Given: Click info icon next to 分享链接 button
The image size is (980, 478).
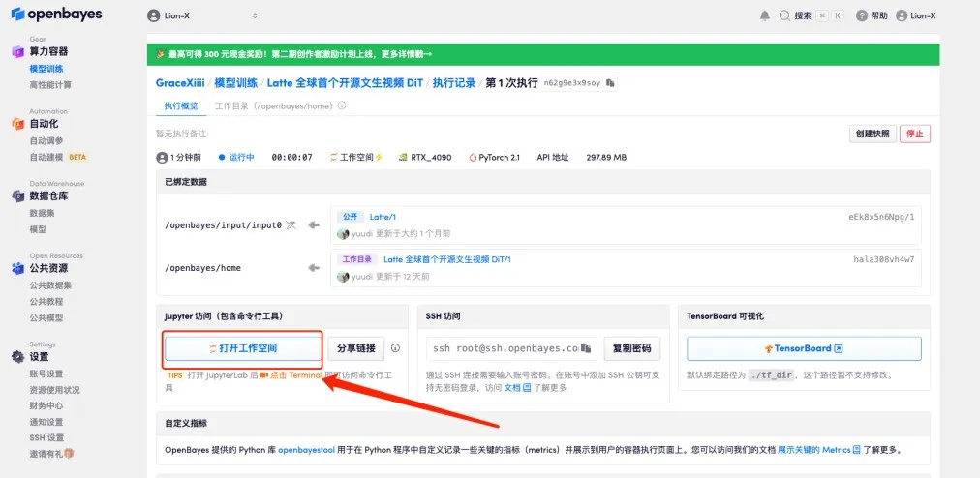Looking at the screenshot, I should pos(395,347).
